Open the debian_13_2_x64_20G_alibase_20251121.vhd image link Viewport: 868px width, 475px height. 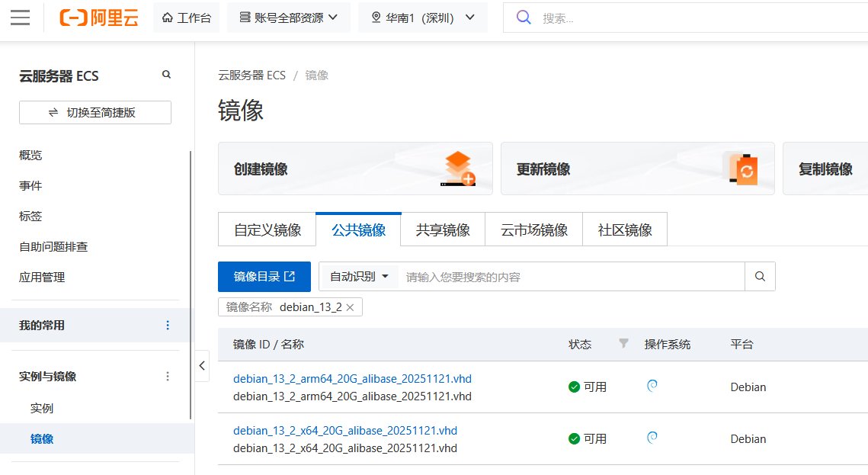tap(345, 431)
